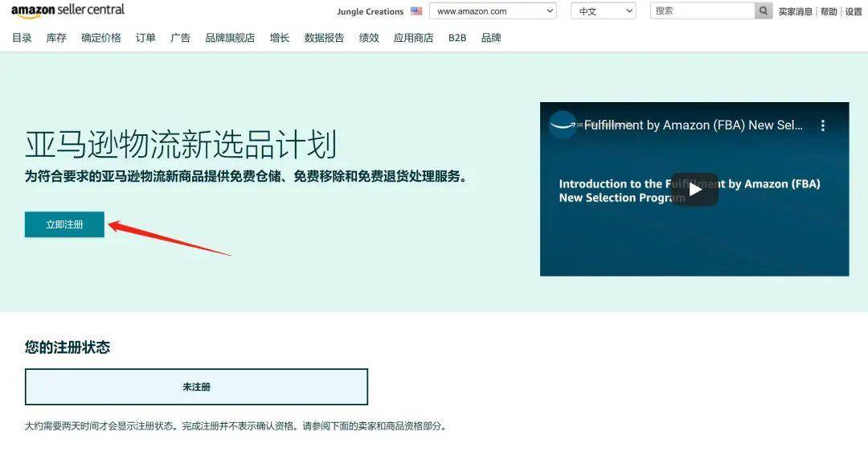Open the video's three-dot options menu
The image size is (868, 456).
coord(823,125)
